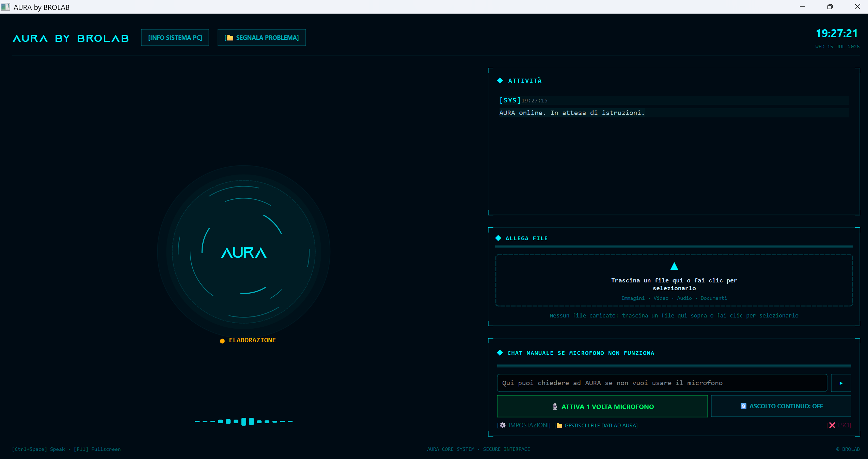The image size is (868, 459).
Task: Click the 19:27:21 clock display
Action: (x=837, y=33)
